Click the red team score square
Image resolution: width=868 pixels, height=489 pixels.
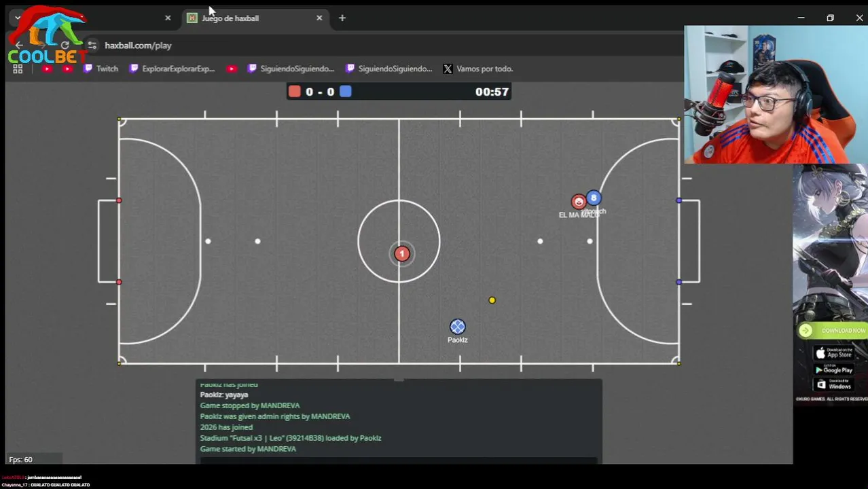coord(294,92)
